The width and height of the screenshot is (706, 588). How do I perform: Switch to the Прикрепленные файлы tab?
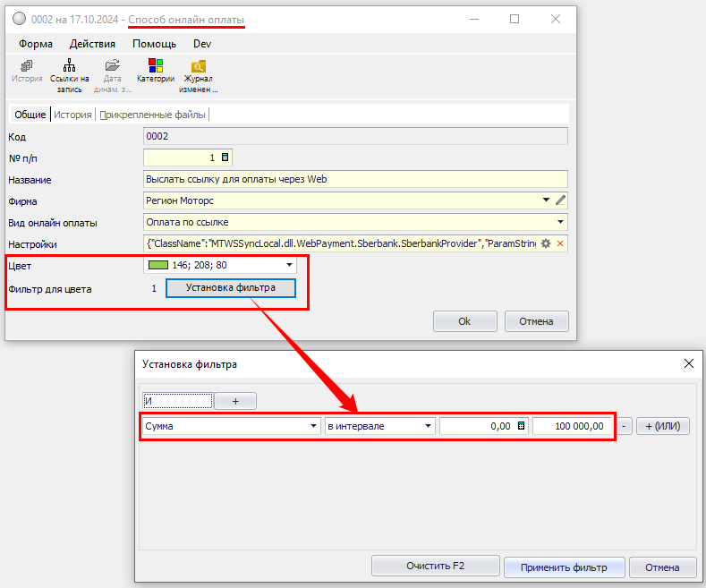click(153, 115)
